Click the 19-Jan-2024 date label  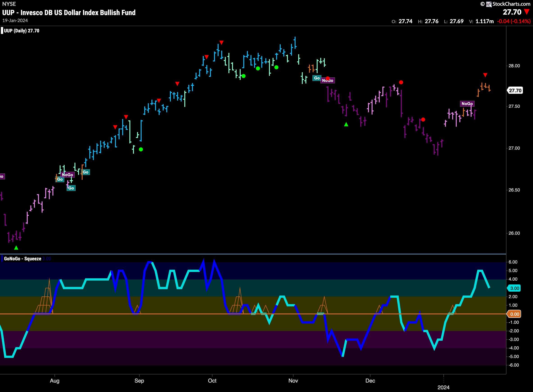[x=15, y=21]
